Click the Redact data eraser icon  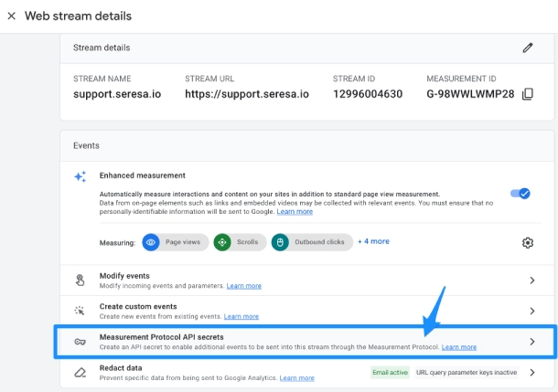tap(80, 373)
